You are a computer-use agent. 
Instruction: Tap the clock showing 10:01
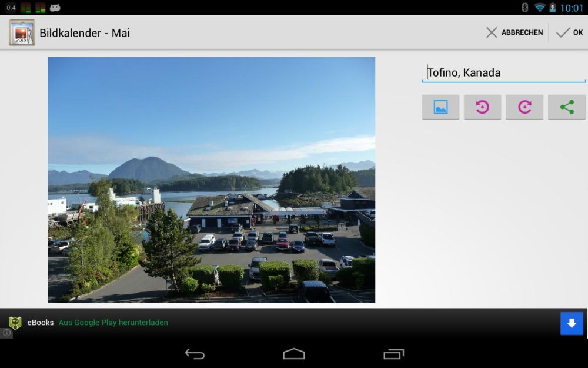[x=571, y=8]
